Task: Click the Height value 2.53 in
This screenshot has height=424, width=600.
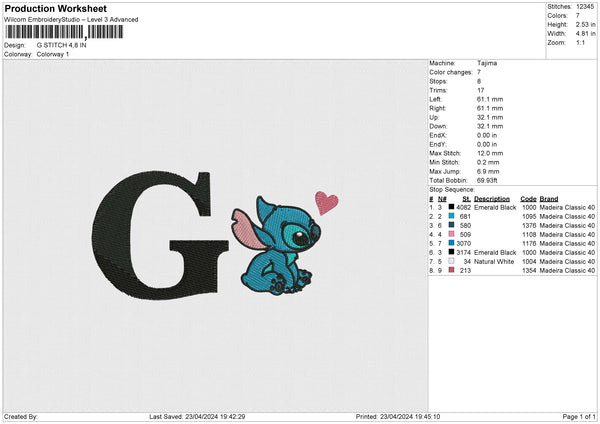Action: [585, 24]
